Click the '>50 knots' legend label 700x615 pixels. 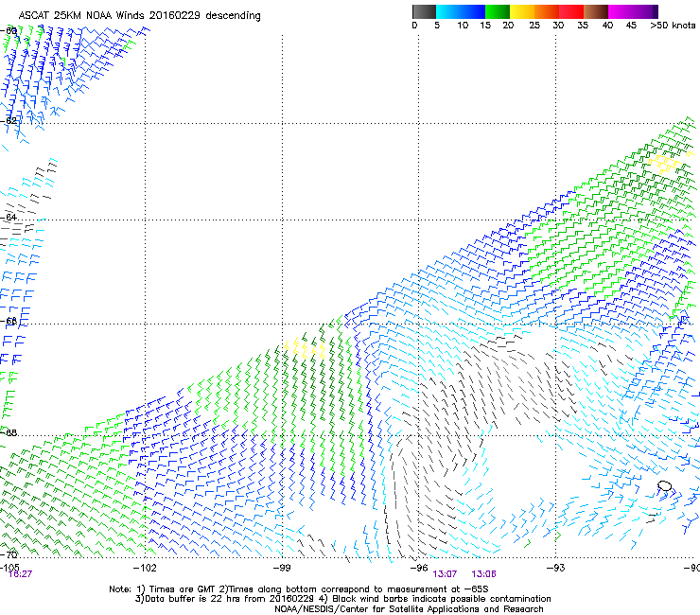673,26
